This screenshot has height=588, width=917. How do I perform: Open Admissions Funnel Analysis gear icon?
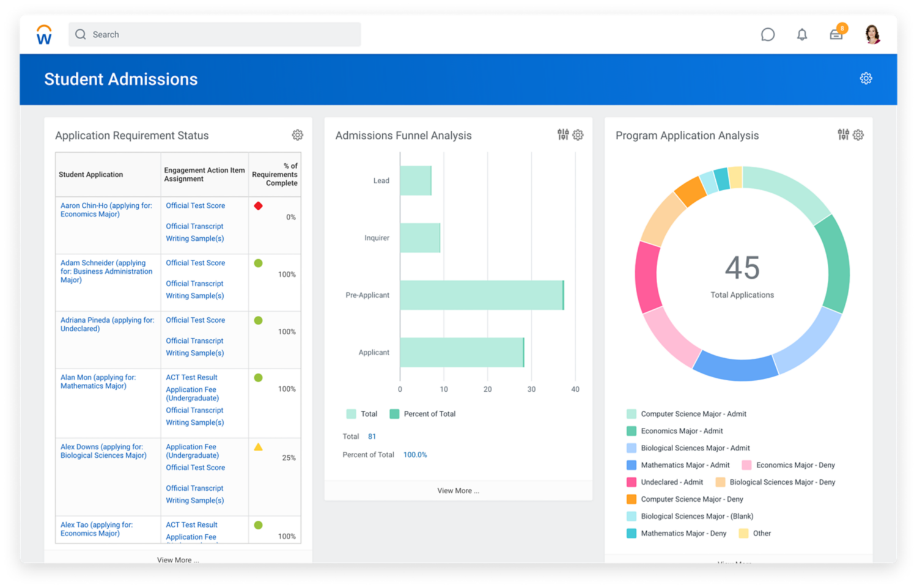coord(578,135)
